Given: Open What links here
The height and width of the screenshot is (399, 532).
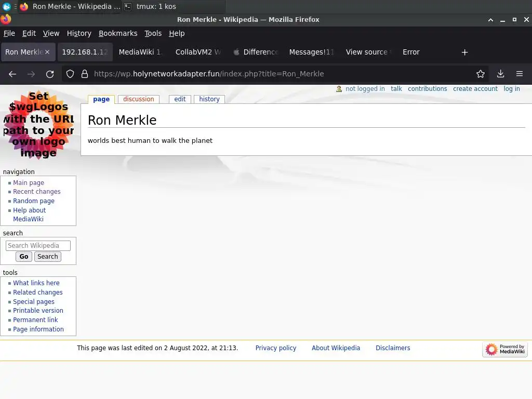Looking at the screenshot, I should tap(36, 283).
